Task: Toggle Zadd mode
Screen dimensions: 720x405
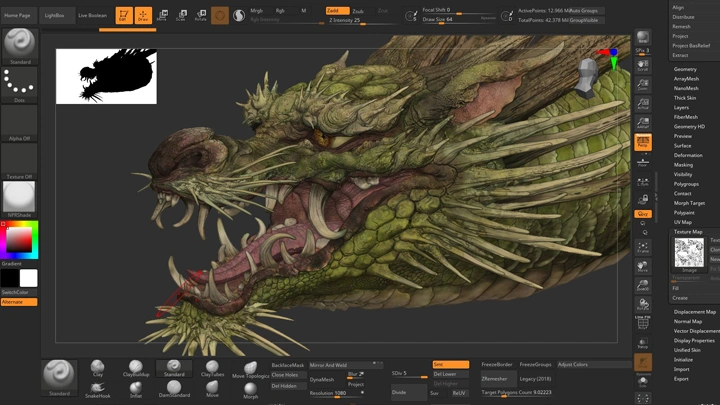Action: tap(337, 11)
